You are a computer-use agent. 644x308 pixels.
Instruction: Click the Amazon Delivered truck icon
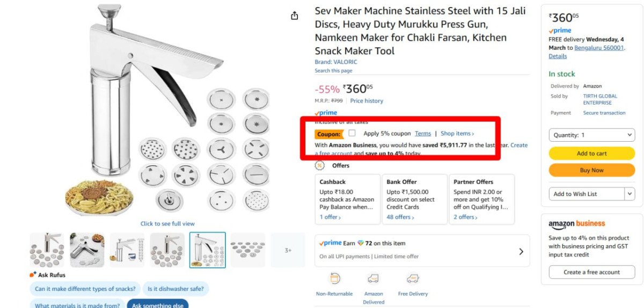point(373,278)
